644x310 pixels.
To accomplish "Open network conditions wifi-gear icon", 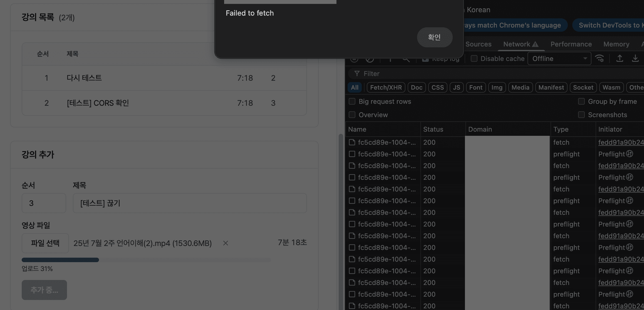I will click(599, 58).
